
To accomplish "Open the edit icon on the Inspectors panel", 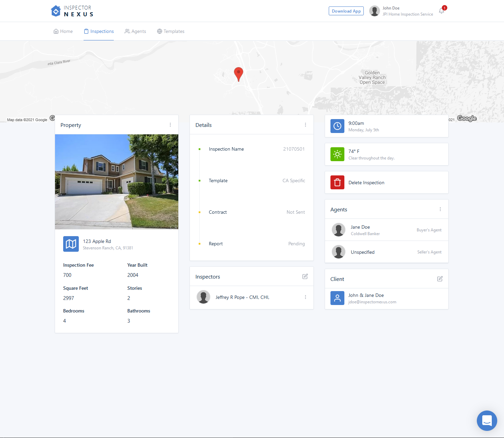I will coord(305,276).
